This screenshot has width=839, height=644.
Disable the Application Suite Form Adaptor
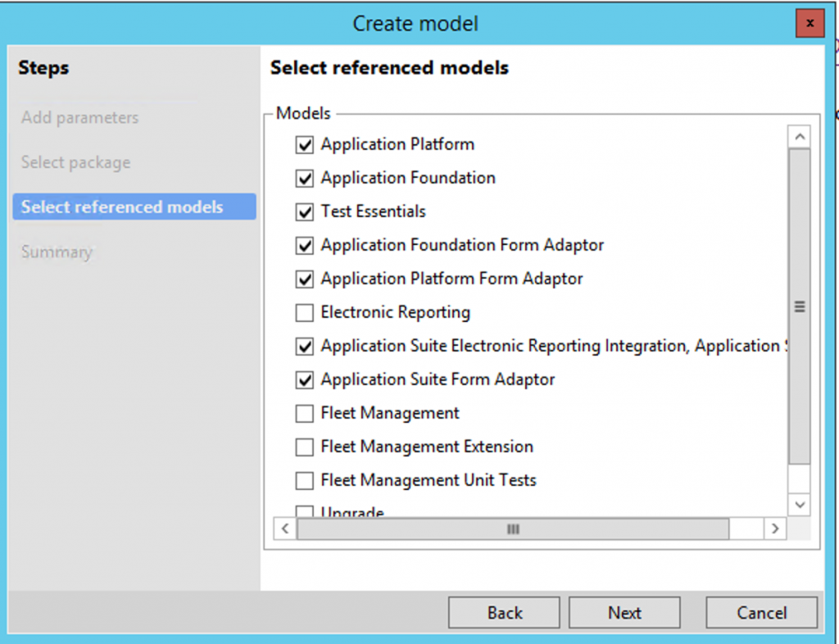pyautogui.click(x=304, y=379)
